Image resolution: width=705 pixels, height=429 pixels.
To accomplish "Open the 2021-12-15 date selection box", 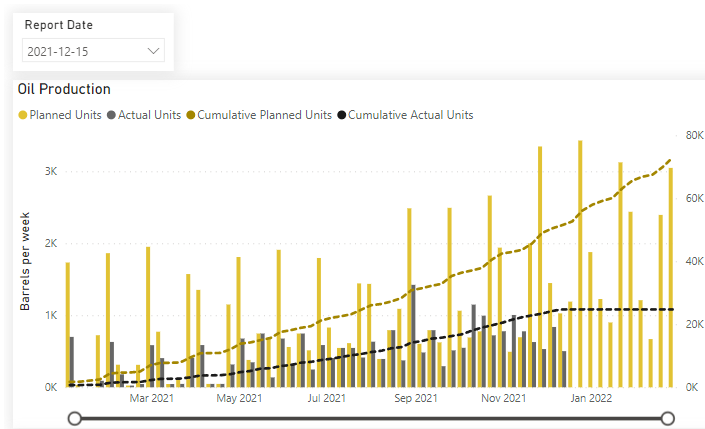I will 92,50.
